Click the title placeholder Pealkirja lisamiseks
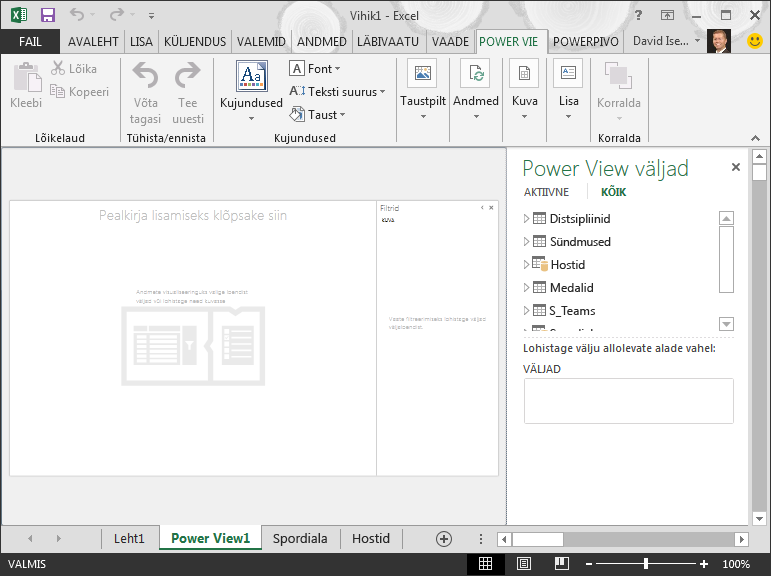Screen dimensions: 771x576 click(x=193, y=215)
